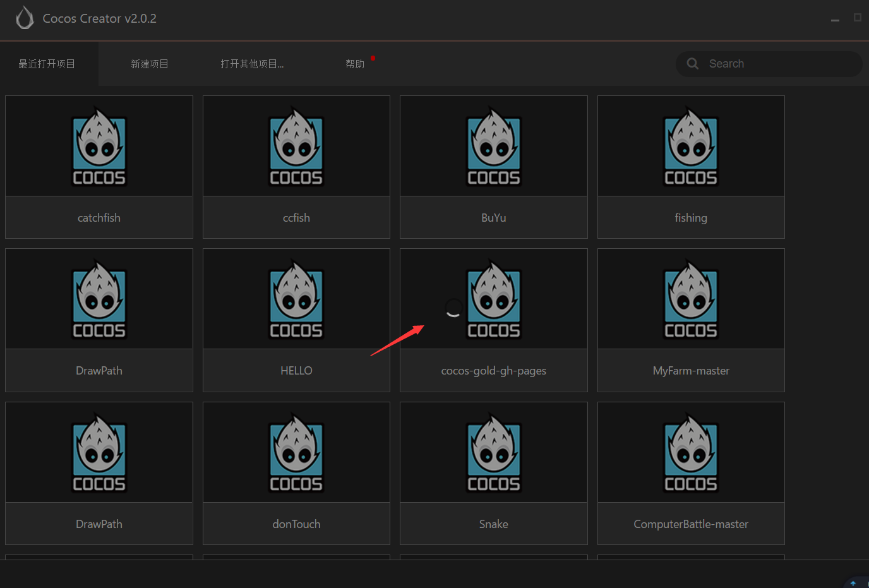Click the "HELLO" project name label
Screen dimensions: 869x588
tap(296, 371)
